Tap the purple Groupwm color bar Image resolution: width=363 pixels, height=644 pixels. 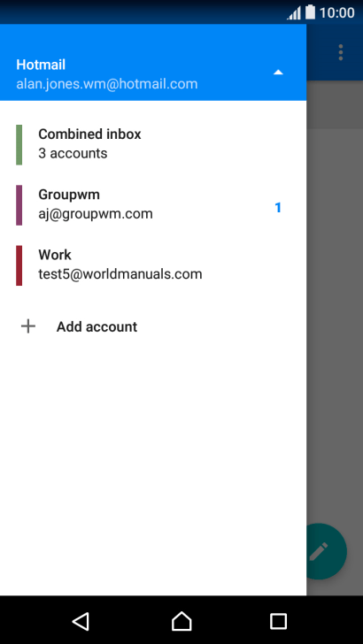pos(19,205)
